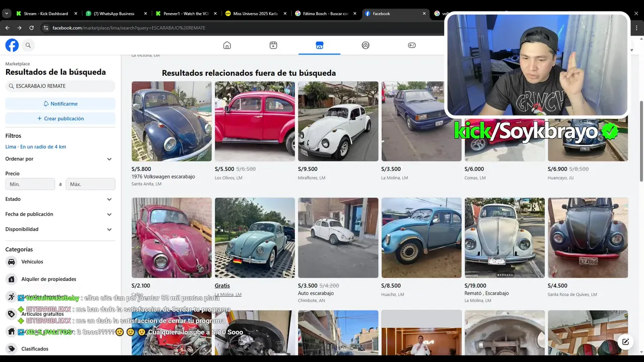Click the Clasificados tag icon

pyautogui.click(x=12, y=348)
